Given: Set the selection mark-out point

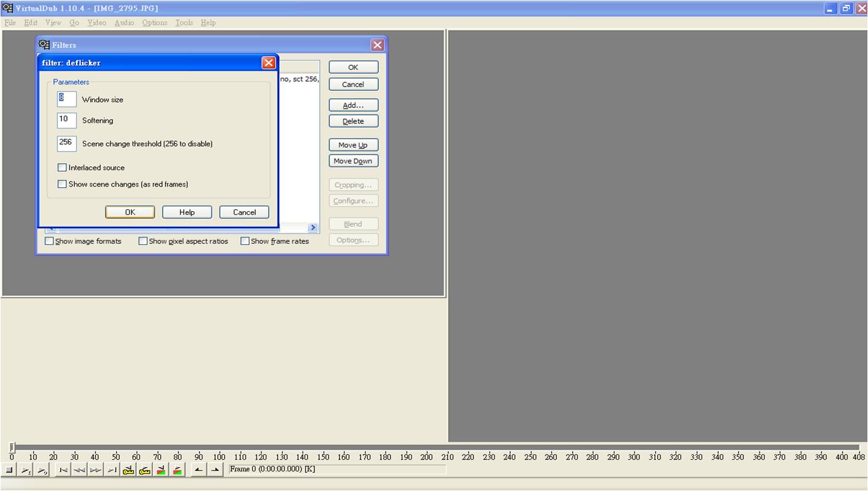Looking at the screenshot, I should tap(215, 470).
